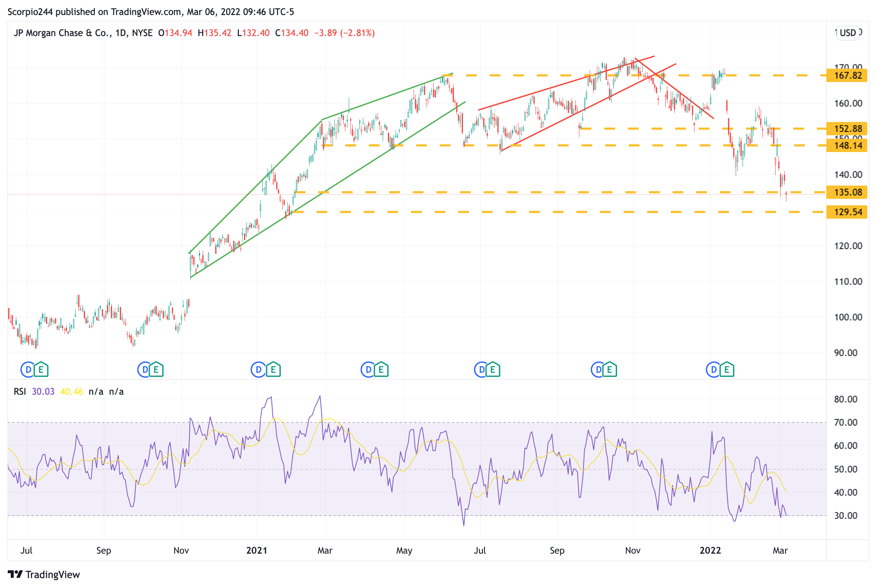This screenshot has width=877, height=588.
Task: Click the earliest earnings E icon near July 2020
Action: (41, 369)
